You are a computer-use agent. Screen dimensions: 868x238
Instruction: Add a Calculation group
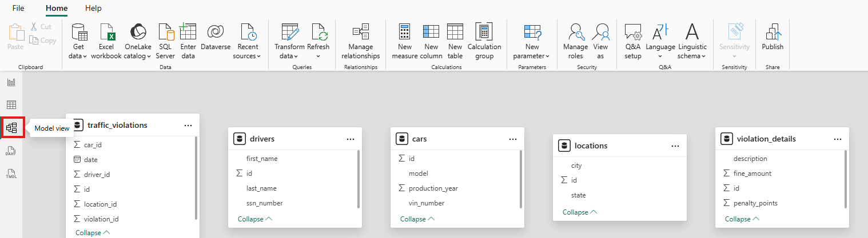coord(484,42)
